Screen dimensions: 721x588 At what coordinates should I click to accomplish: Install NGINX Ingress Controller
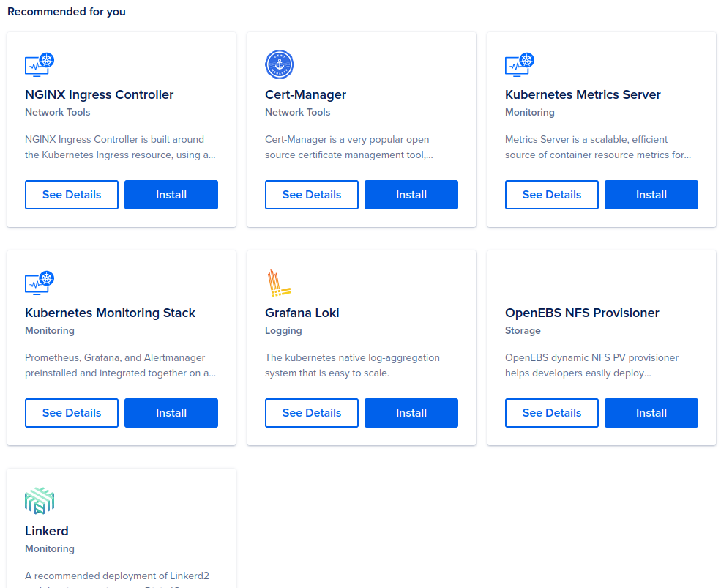tap(171, 195)
